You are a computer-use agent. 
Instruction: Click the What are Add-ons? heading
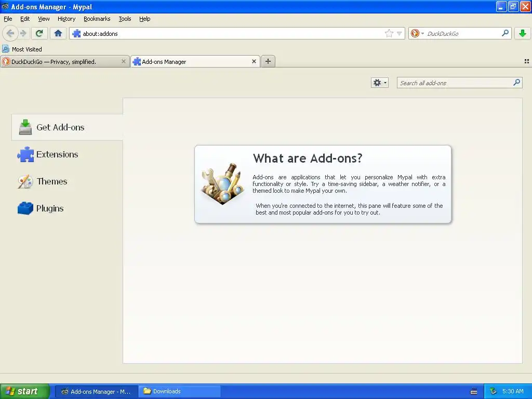(x=308, y=158)
